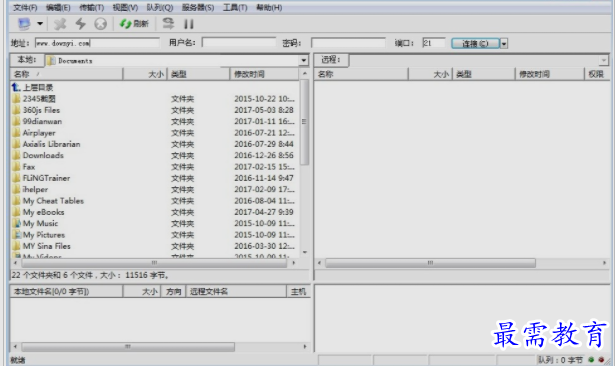Click the 队列: 0 字节 status text
The height and width of the screenshot is (366, 615).
click(x=560, y=360)
